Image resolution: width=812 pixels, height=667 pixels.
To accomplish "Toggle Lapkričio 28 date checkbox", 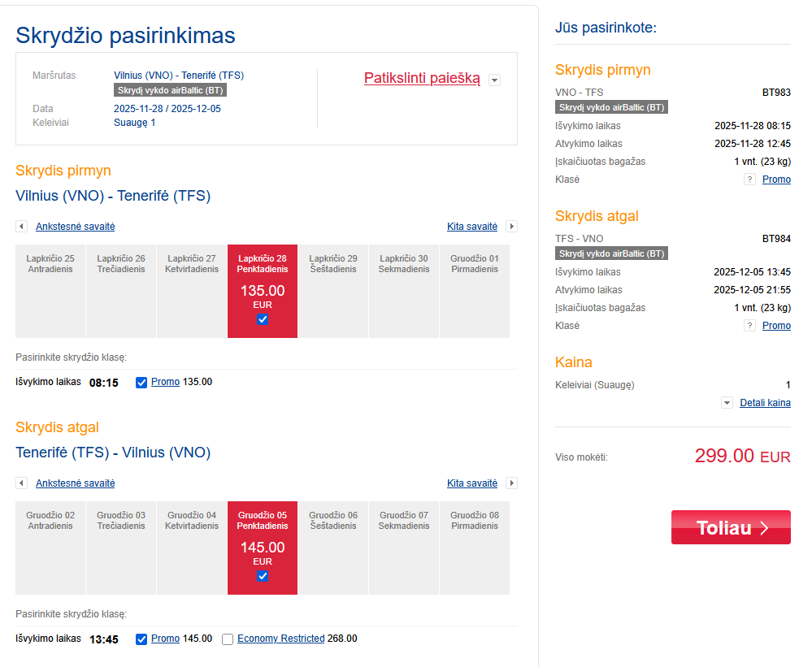I will (263, 319).
